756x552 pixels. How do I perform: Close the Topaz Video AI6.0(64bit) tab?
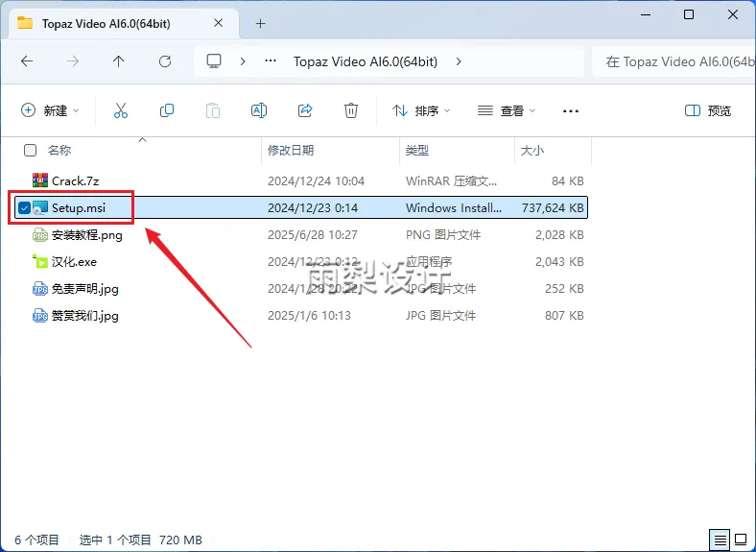(x=219, y=23)
